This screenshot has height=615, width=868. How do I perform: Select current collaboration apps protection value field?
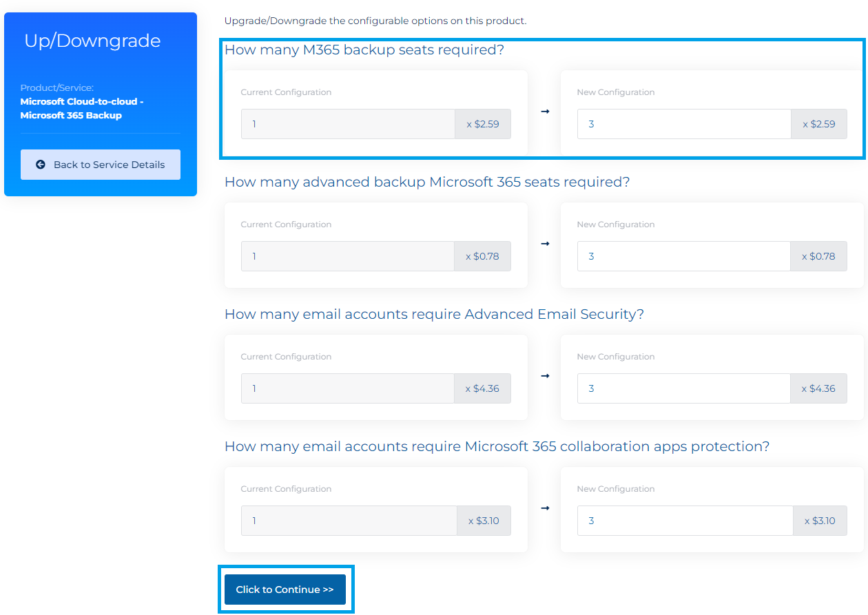tap(349, 521)
